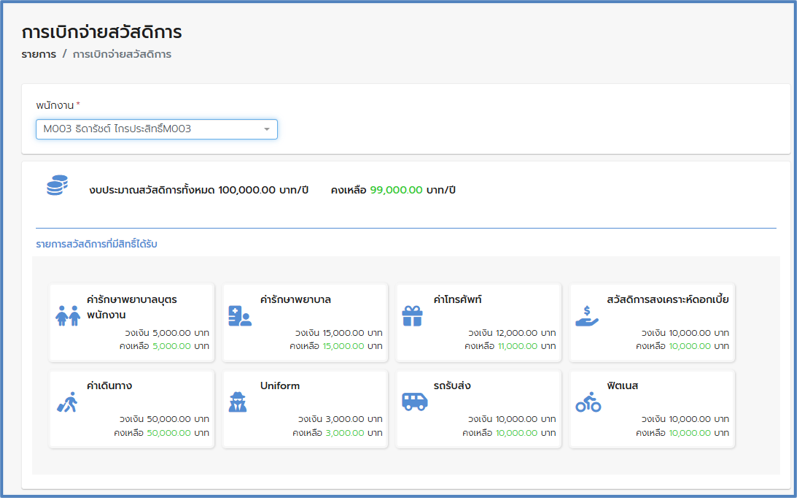Click the coins stack budget icon
The width and height of the screenshot is (797, 498).
click(x=57, y=185)
